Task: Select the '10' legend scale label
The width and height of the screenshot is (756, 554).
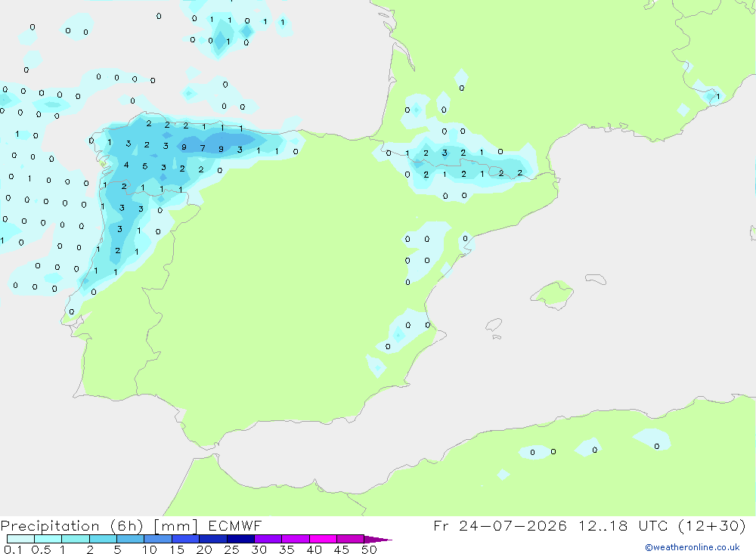Action: click(x=150, y=549)
